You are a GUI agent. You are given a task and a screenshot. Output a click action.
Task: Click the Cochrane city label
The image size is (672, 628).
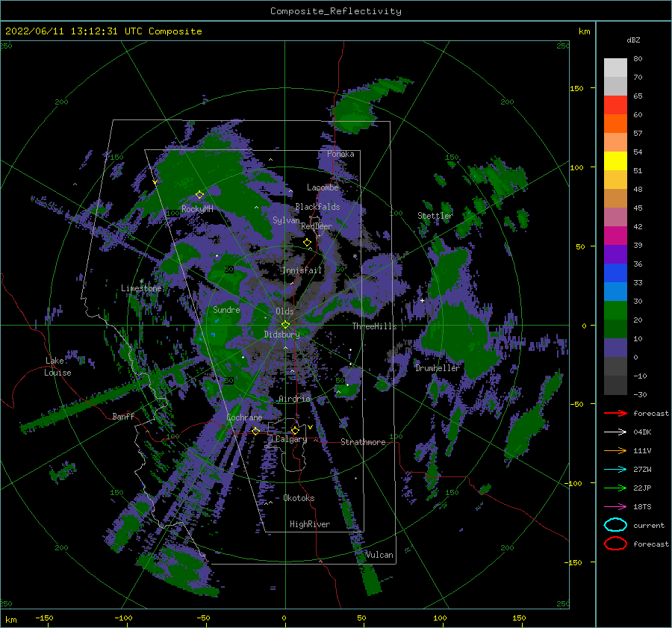tap(244, 417)
